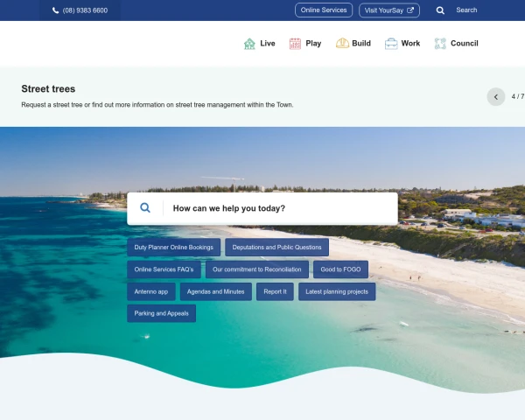Click the house icon next to Live
525x420 pixels.
[x=249, y=43]
